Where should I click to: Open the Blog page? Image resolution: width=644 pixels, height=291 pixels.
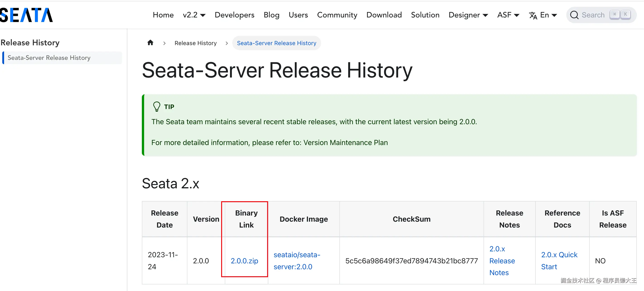pos(271,15)
